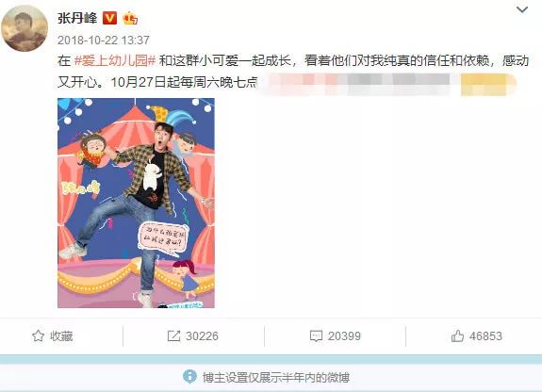This screenshot has height=392, width=542.
Task: Click the blurred yellow link in post
Action: (488, 85)
